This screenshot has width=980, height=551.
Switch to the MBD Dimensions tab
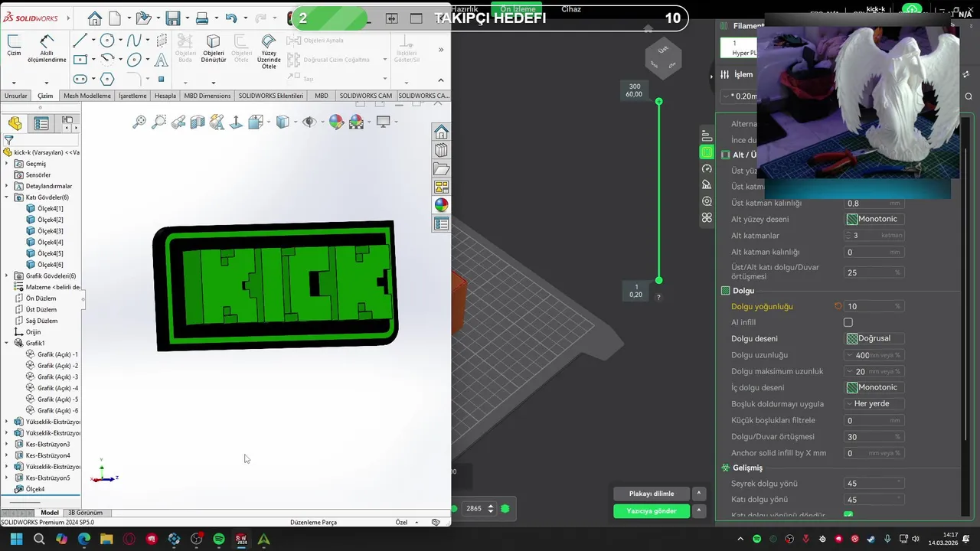[207, 96]
